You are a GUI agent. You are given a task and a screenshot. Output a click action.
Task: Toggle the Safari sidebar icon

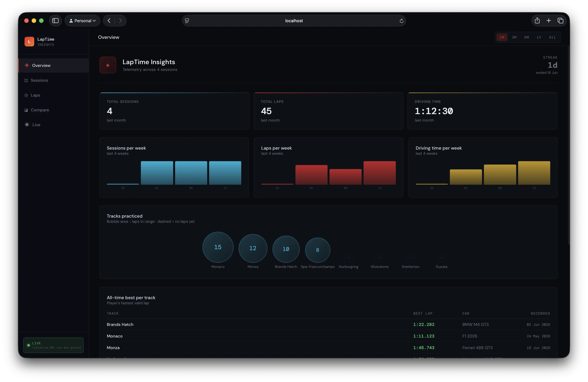click(x=55, y=21)
